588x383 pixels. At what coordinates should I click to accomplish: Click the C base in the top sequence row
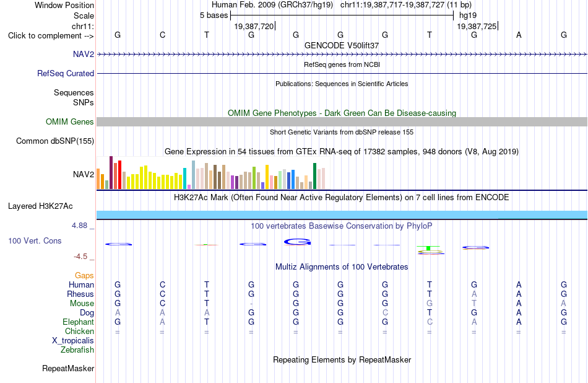162,35
